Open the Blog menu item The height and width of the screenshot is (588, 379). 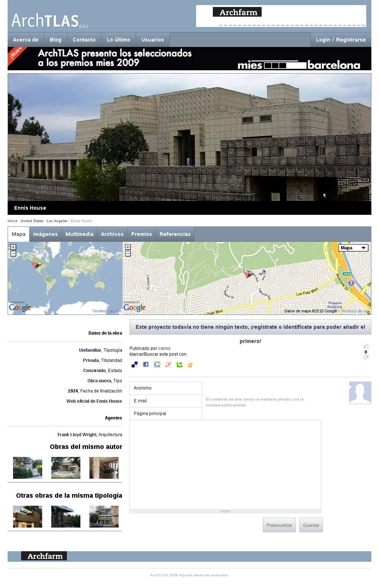56,40
